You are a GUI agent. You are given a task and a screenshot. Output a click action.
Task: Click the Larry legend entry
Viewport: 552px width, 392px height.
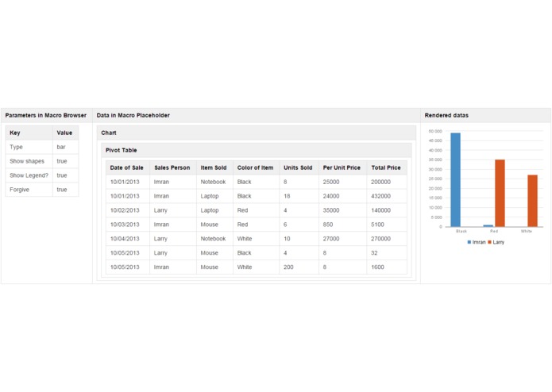[x=496, y=242]
